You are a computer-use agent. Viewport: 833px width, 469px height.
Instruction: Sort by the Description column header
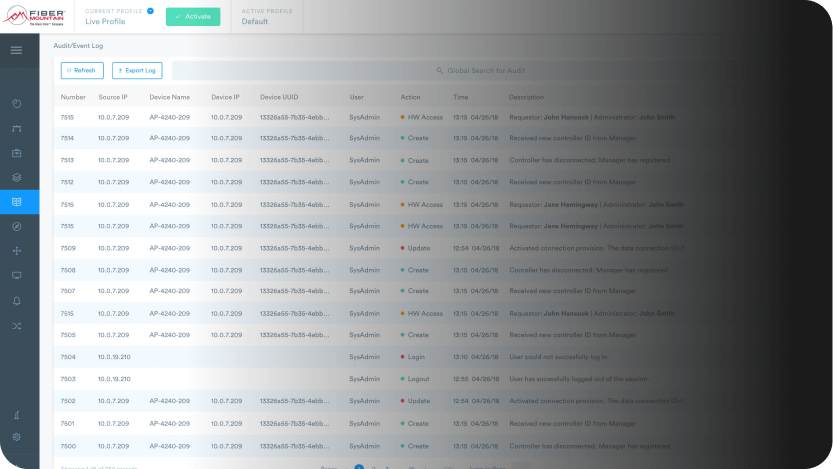[526, 97]
